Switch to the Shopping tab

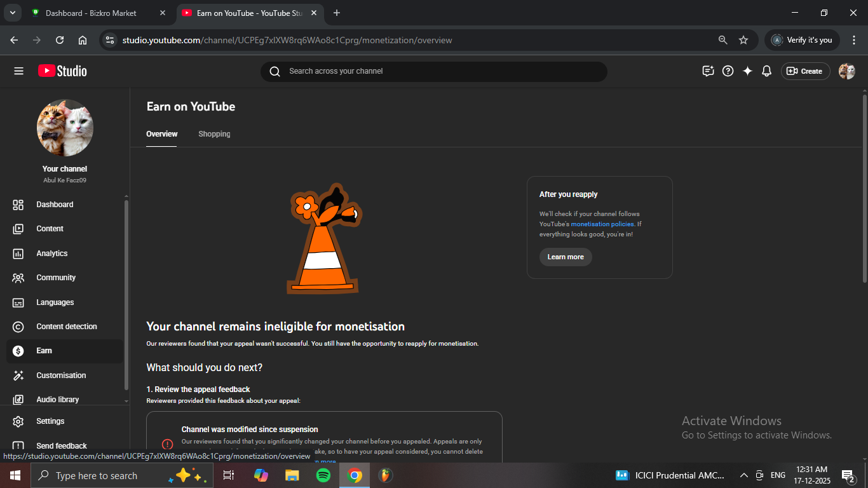tap(214, 134)
